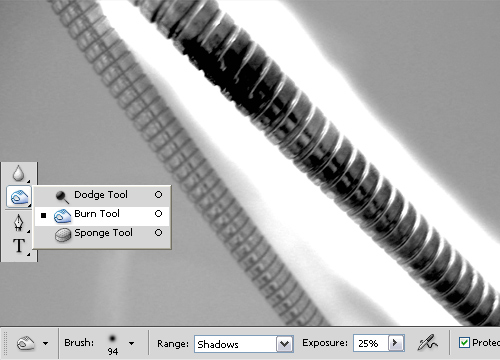The width and height of the screenshot is (500, 360).
Task: Open the Brush preset picker arrow
Action: pos(132,343)
